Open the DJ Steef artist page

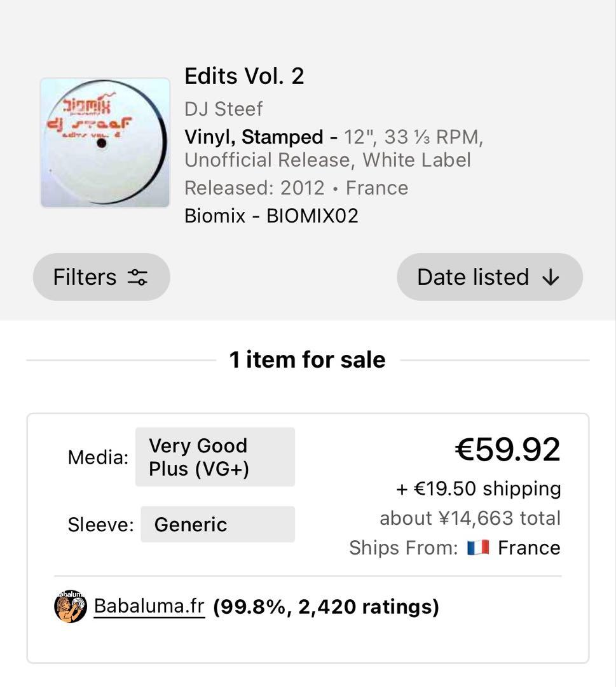pos(223,109)
